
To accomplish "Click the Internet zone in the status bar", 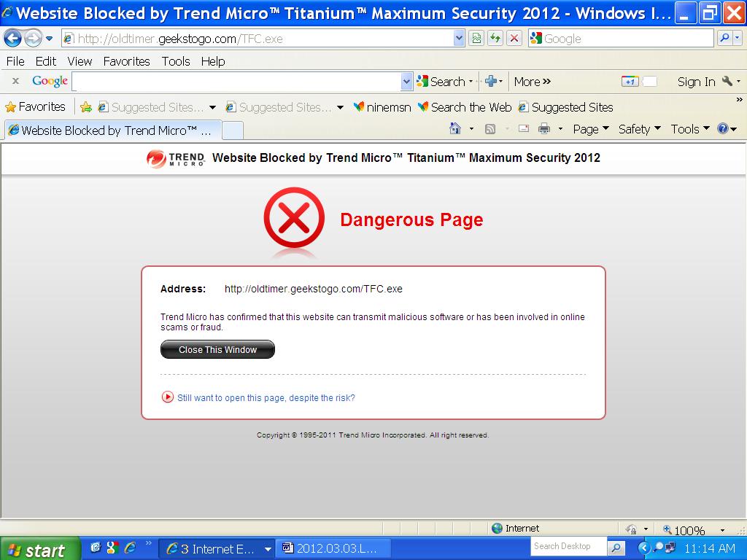I will click(516, 528).
